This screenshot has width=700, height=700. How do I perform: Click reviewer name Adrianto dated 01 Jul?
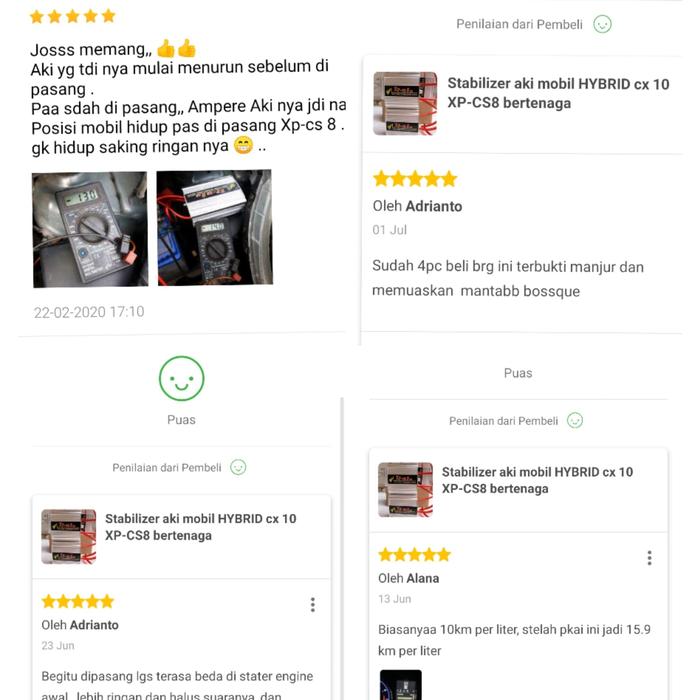pos(433,206)
